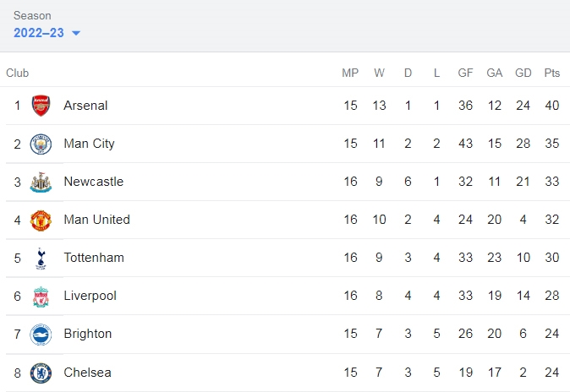Click the MP column header
Screen dimensions: 570x392
click(350, 73)
